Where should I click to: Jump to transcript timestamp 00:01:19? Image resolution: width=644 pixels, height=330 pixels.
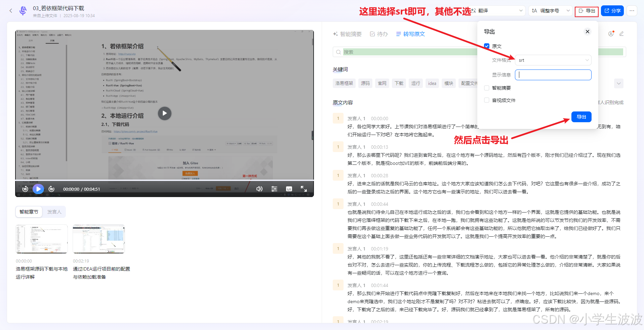point(379,249)
